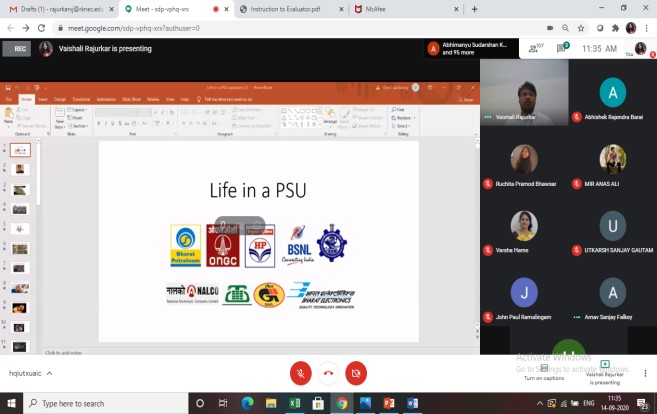
Task: Open the Chrome extensions puzzle icon
Action: tap(615, 28)
